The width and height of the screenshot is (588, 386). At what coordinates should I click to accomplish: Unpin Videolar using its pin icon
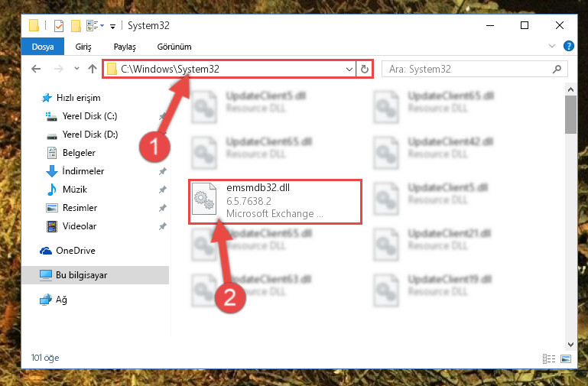pyautogui.click(x=162, y=226)
